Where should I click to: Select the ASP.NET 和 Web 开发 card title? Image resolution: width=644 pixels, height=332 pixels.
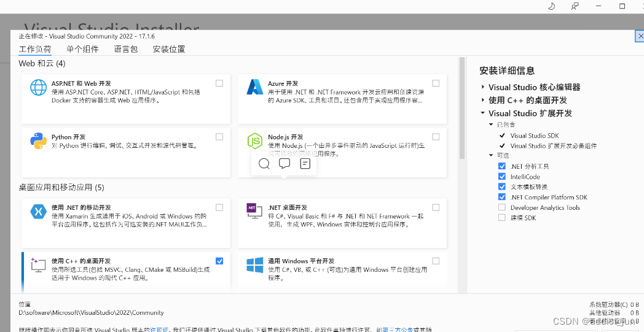coord(81,83)
